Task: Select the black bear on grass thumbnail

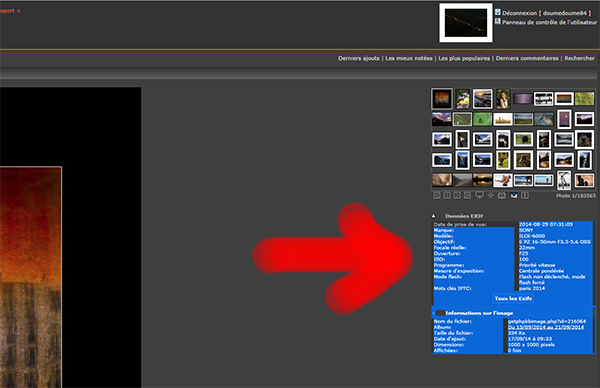Action: [523, 140]
